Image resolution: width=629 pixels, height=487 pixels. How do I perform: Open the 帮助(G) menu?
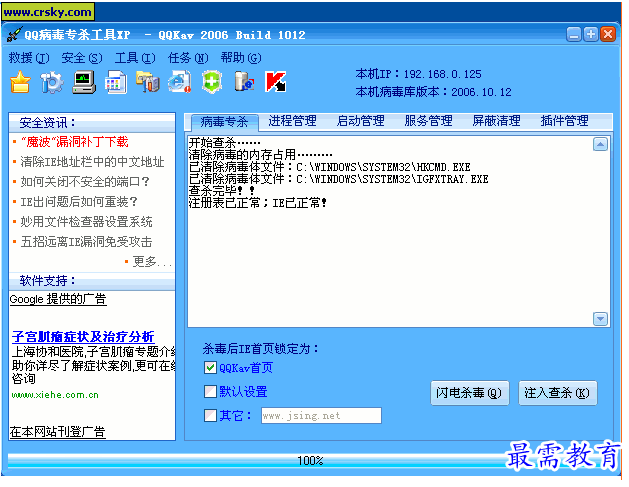click(241, 58)
